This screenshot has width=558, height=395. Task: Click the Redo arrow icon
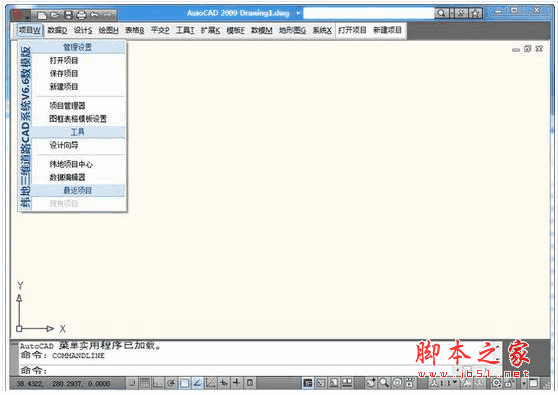point(107,15)
